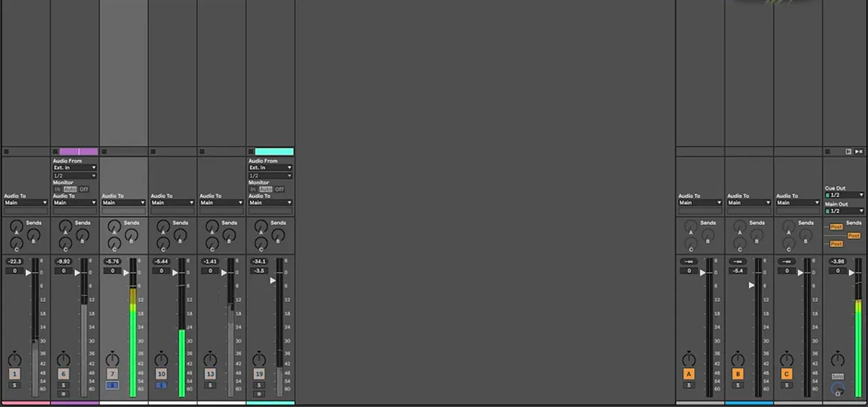Toggle Return B track activator
The width and height of the screenshot is (868, 407).
(x=738, y=374)
